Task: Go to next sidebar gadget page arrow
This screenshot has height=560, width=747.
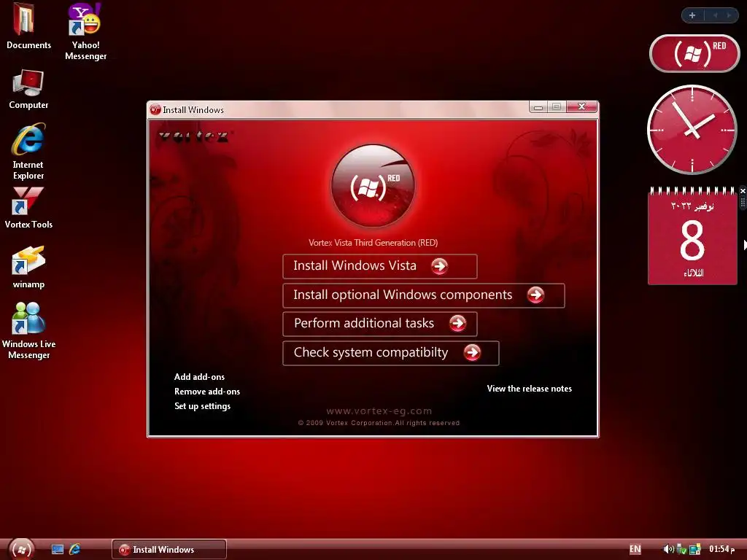Action: click(729, 15)
